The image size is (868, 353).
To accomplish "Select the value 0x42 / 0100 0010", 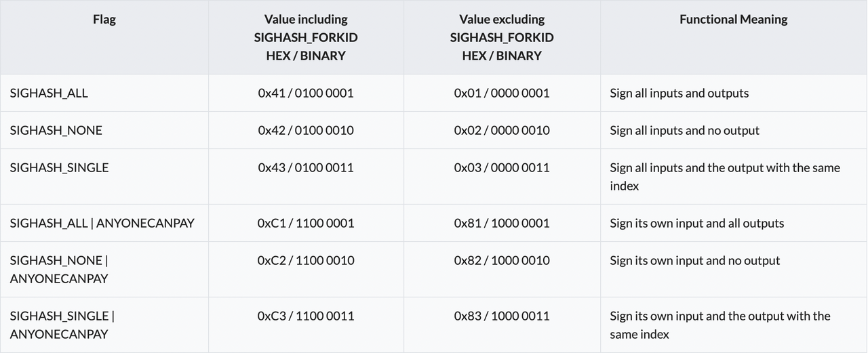I will 306,130.
